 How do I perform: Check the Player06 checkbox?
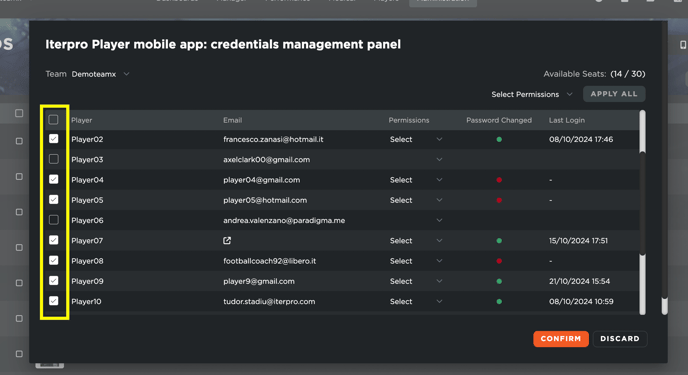point(54,220)
